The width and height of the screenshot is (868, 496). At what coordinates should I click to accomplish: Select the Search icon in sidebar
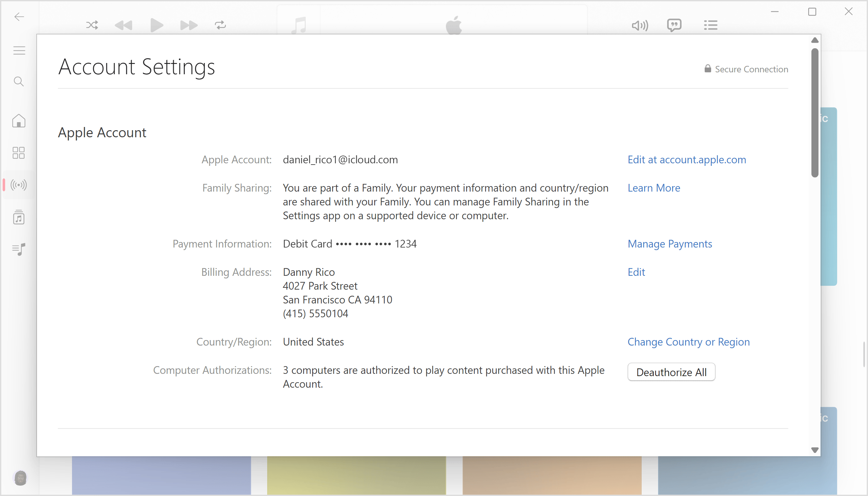[x=18, y=82]
